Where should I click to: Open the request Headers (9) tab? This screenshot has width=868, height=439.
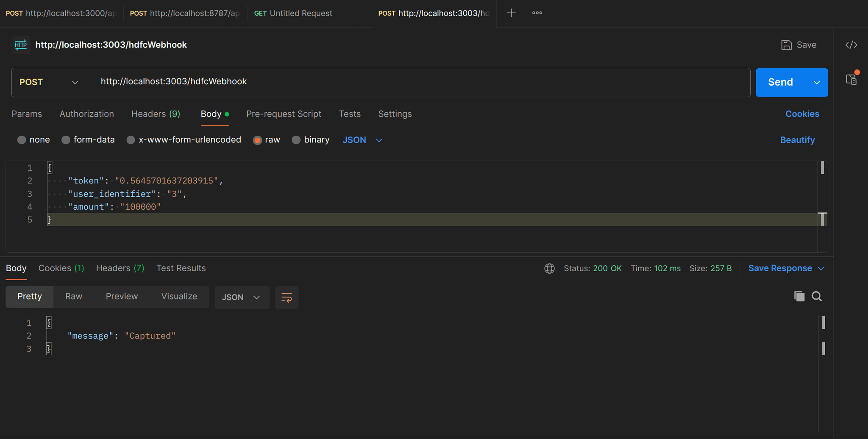(156, 114)
